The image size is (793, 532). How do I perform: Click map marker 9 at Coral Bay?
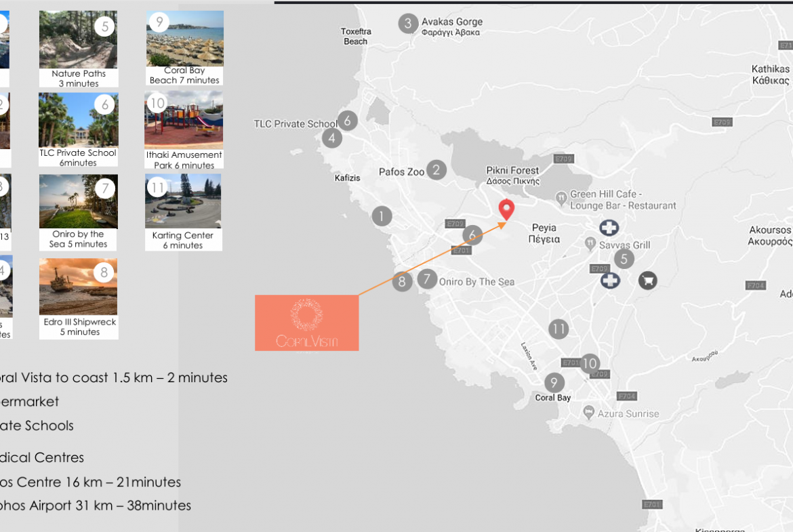(554, 383)
